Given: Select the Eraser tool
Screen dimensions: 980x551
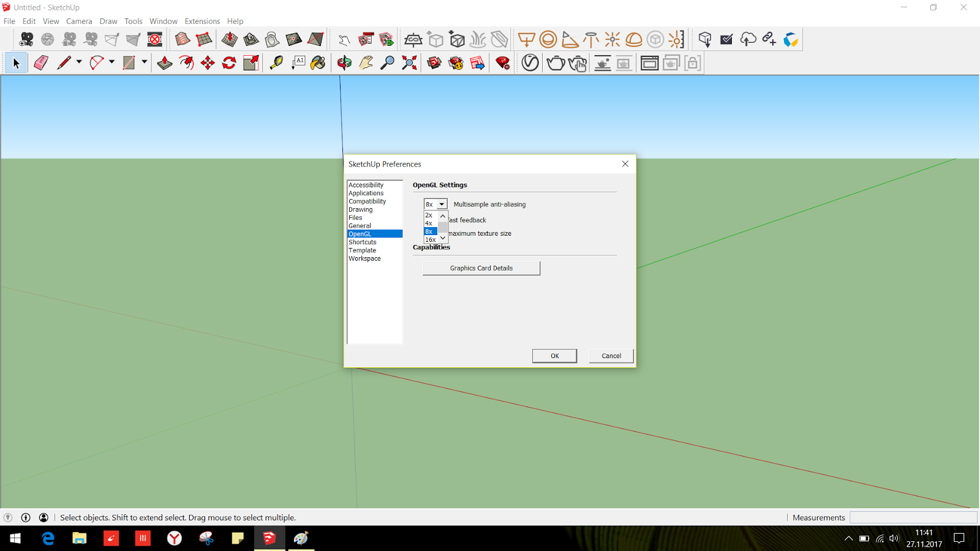Looking at the screenshot, I should coord(41,62).
